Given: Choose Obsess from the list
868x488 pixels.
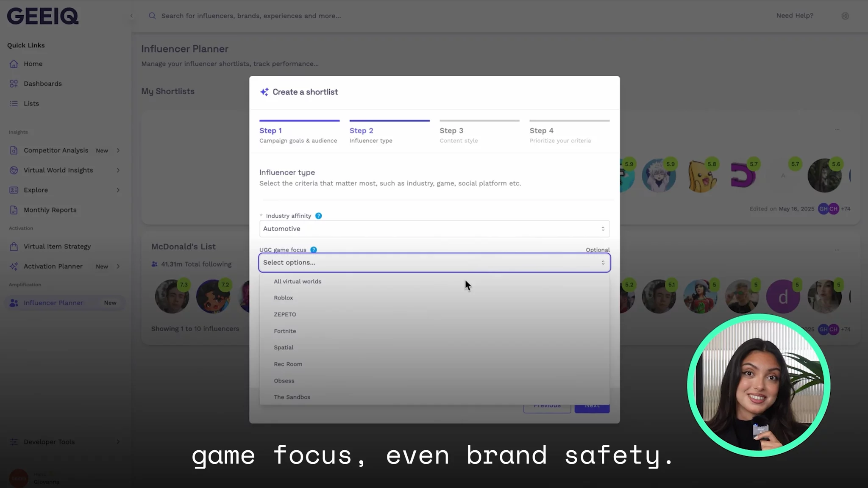Looking at the screenshot, I should pyautogui.click(x=434, y=380).
